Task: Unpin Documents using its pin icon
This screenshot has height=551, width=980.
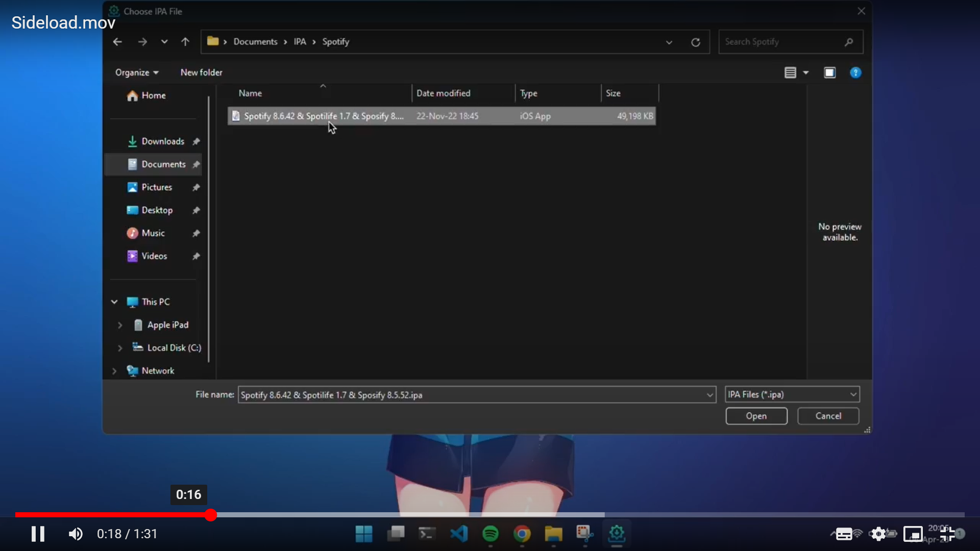Action: [x=196, y=164]
